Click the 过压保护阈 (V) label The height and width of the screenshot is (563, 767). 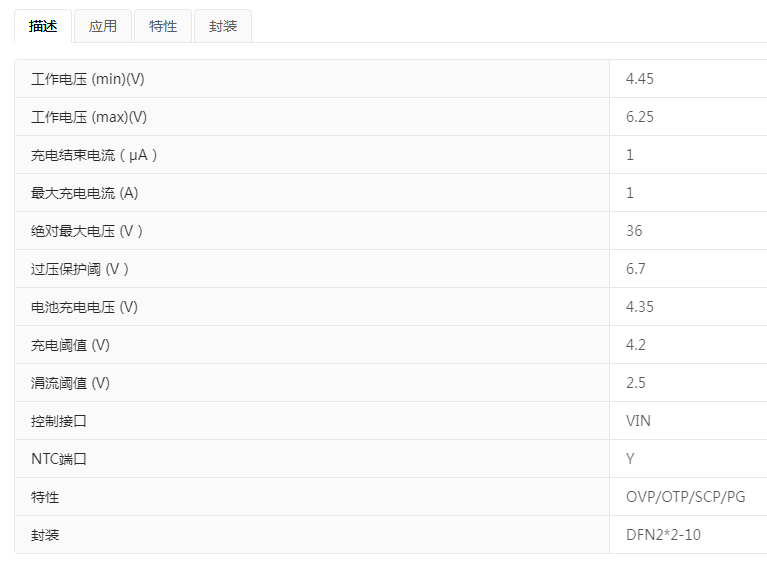(81, 269)
